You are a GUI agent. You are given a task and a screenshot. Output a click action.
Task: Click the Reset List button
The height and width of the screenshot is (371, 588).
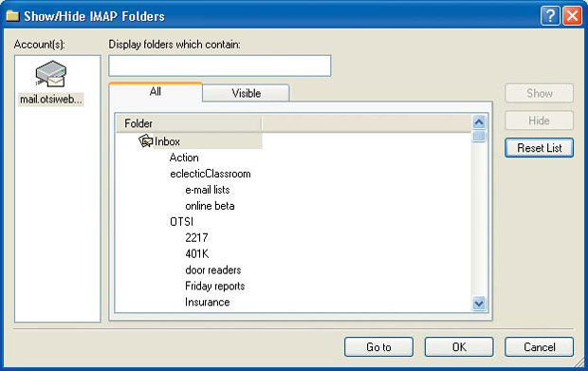tap(540, 148)
